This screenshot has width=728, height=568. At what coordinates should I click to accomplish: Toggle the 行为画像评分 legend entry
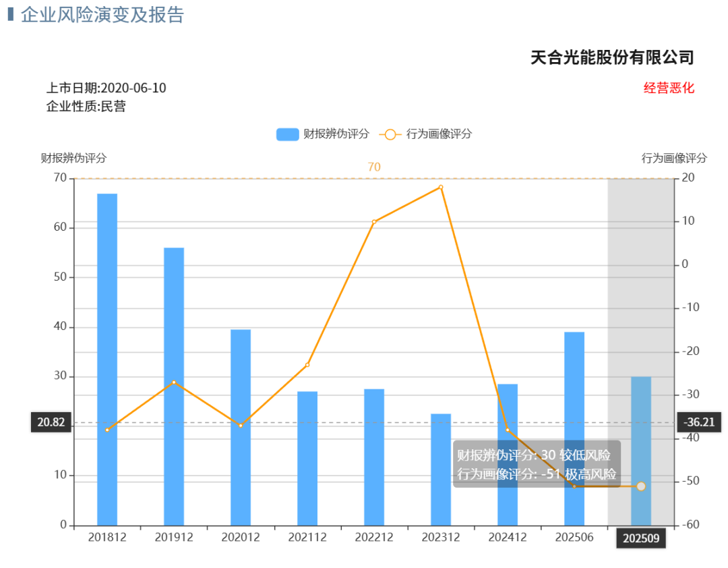[425, 134]
